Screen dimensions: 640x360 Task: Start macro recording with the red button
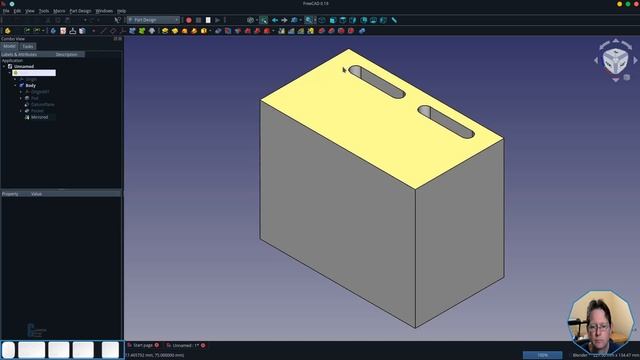[189, 20]
